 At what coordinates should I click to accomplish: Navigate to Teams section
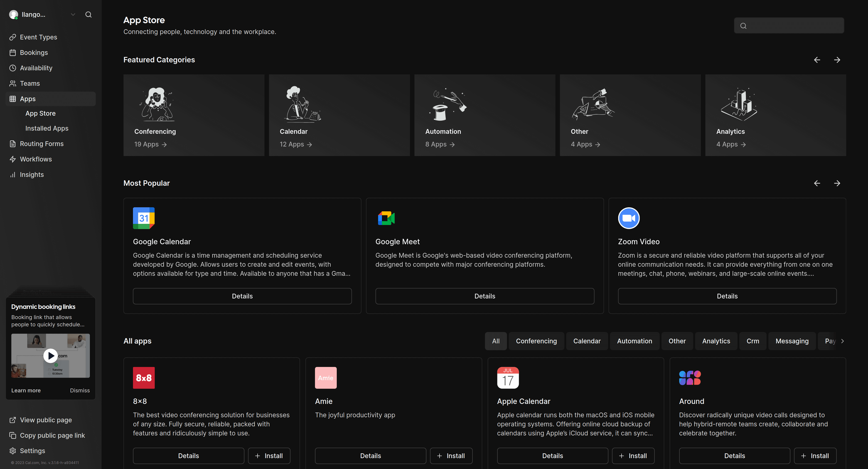[x=51, y=83]
